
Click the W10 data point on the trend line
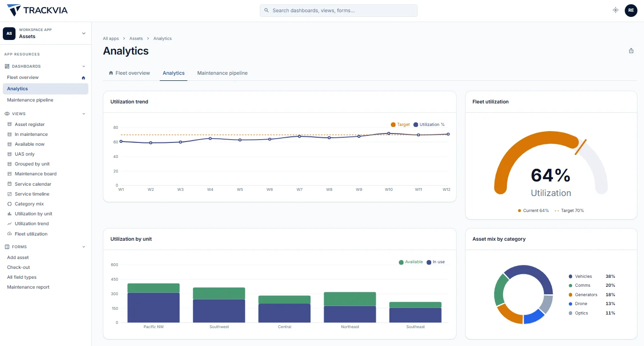coord(388,134)
